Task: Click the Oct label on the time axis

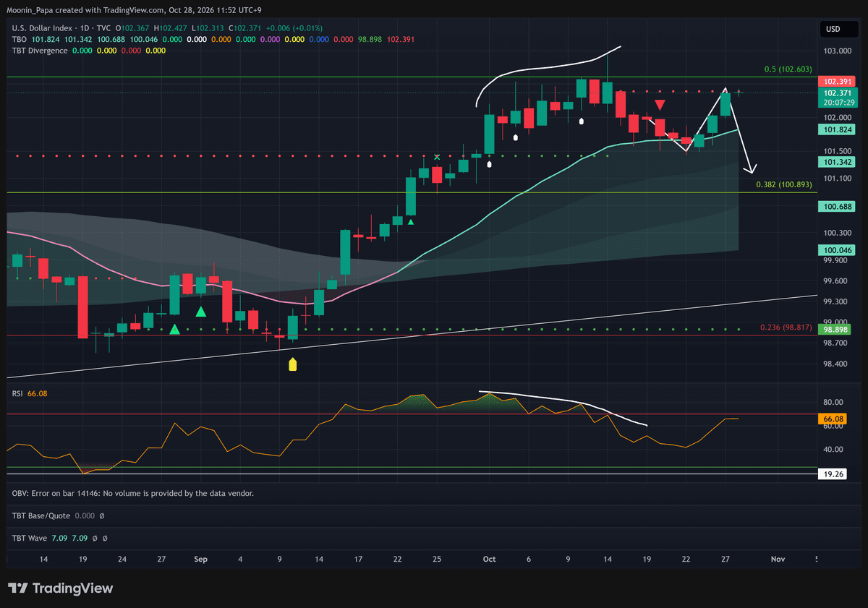Action: pyautogui.click(x=489, y=559)
